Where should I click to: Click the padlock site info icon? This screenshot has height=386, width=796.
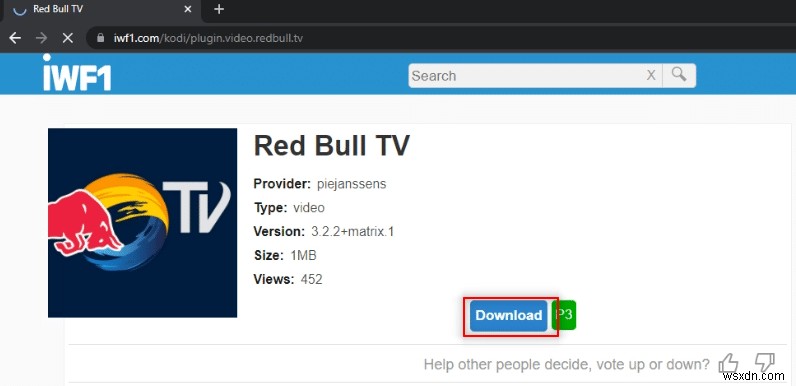tap(101, 38)
